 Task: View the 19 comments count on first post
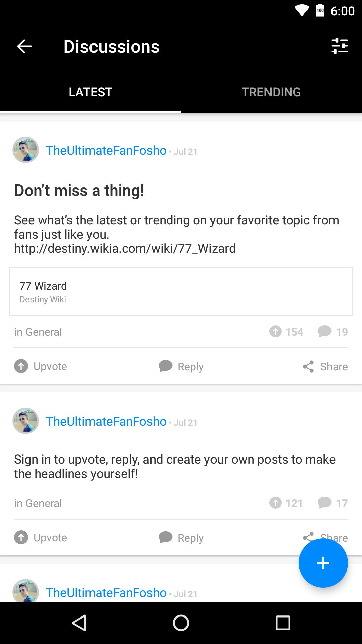pos(333,332)
